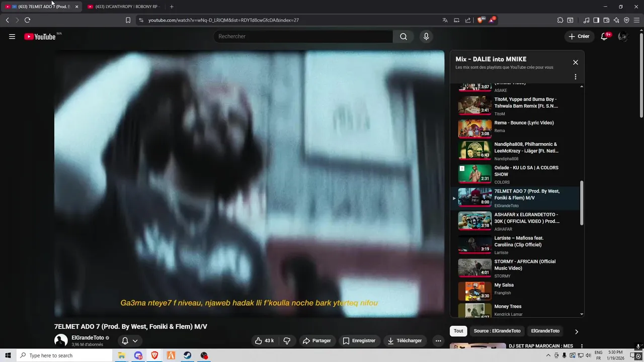This screenshot has width=644, height=362.
Task: Start voice search with microphone icon
Action: (426, 36)
